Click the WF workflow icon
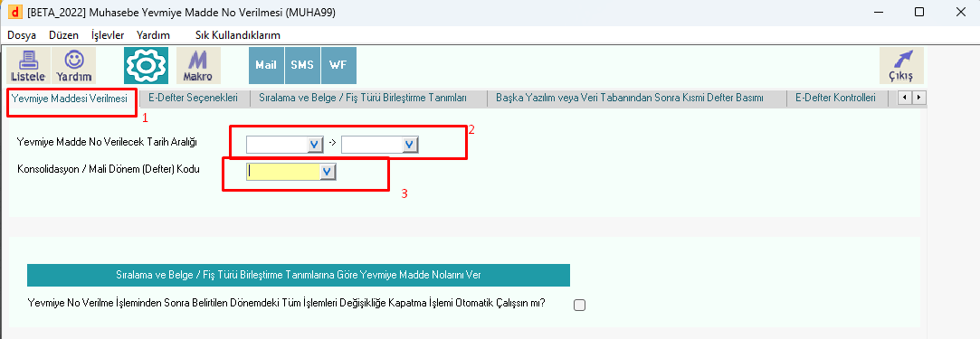The image size is (980, 339). pyautogui.click(x=338, y=66)
